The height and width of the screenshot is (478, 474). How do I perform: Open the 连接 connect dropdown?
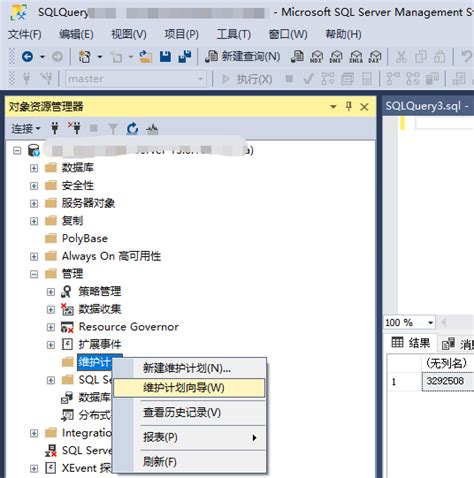coord(26,128)
